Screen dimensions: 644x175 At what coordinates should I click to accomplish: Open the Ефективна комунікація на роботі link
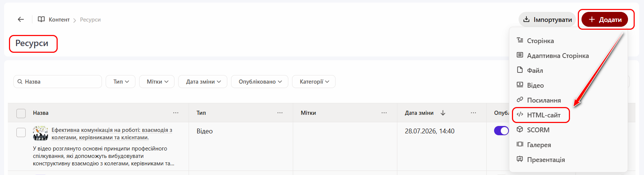coord(112,134)
